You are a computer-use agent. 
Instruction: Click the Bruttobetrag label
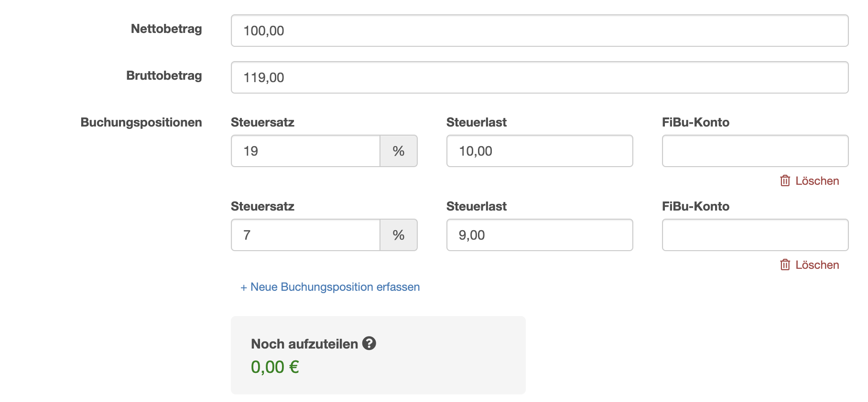(164, 75)
